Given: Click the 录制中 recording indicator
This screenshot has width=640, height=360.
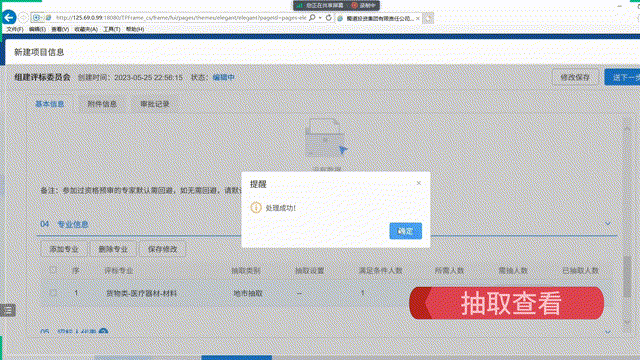Looking at the screenshot, I should tap(363, 5).
